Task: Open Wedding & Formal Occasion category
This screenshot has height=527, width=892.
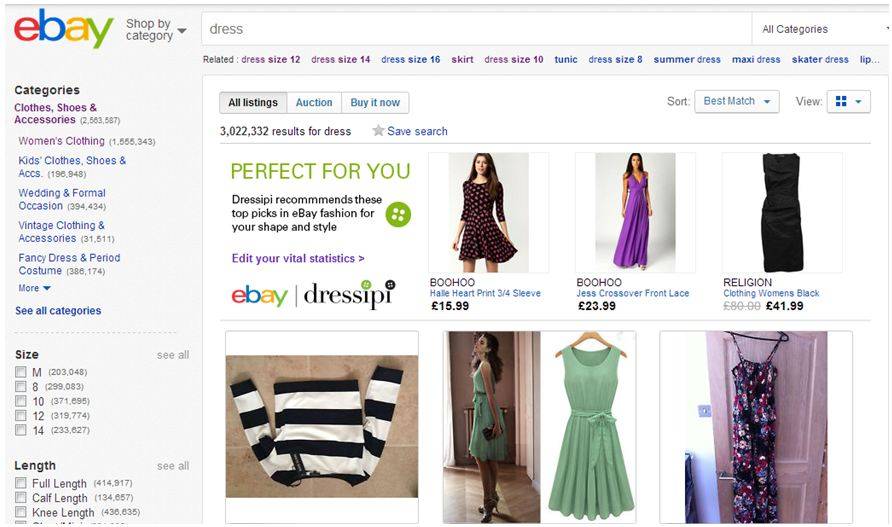Action: tap(62, 199)
